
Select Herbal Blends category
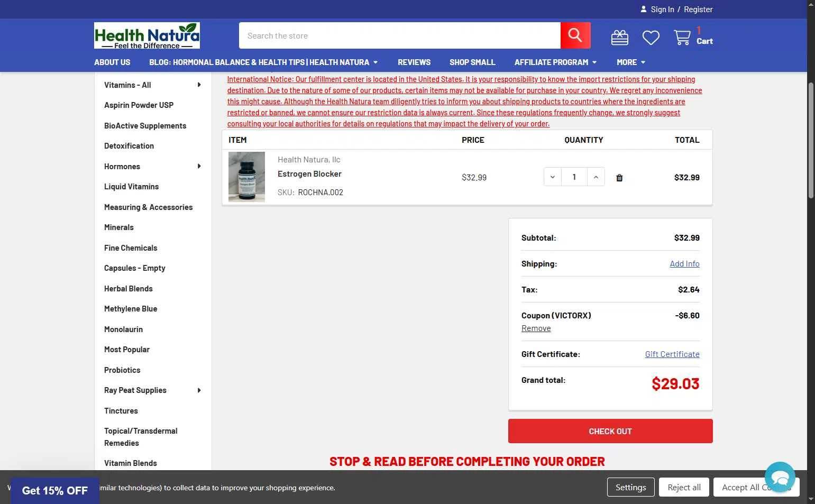[x=129, y=288]
